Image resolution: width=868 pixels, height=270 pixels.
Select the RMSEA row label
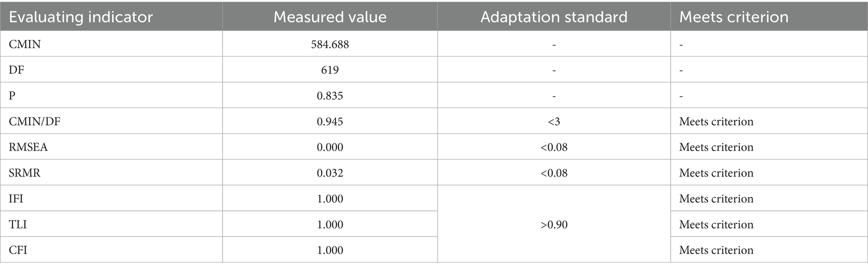pyautogui.click(x=28, y=147)
